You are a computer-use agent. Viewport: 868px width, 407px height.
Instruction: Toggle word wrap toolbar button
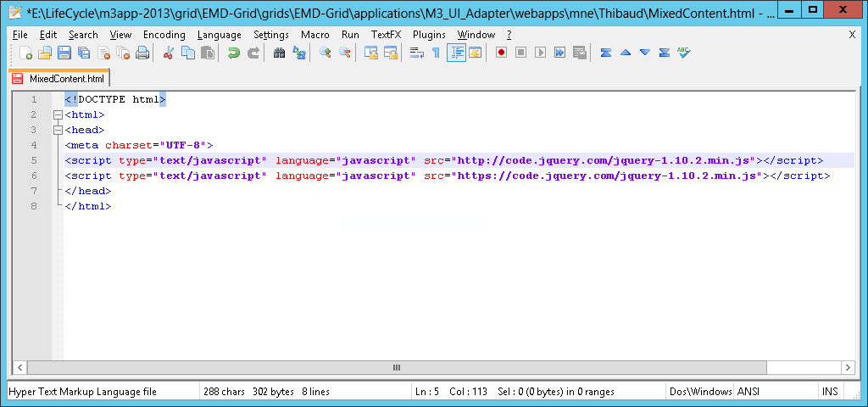[x=416, y=53]
